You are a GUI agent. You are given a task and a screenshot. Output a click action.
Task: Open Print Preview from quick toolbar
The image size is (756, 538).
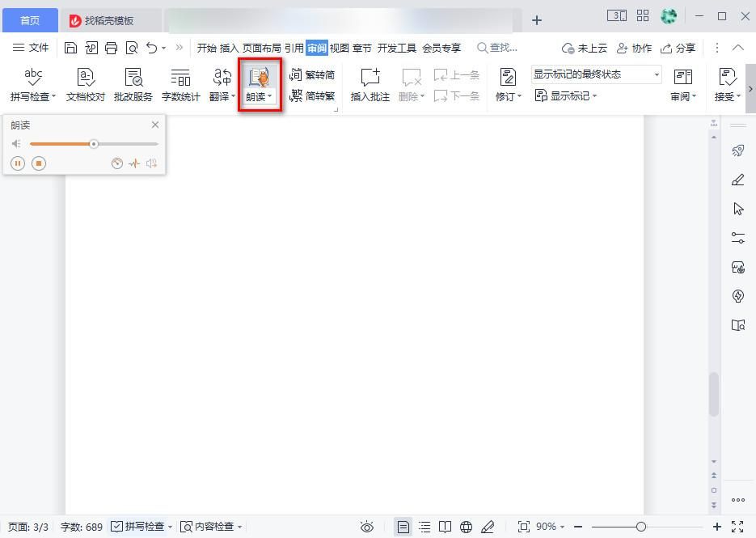(132, 48)
